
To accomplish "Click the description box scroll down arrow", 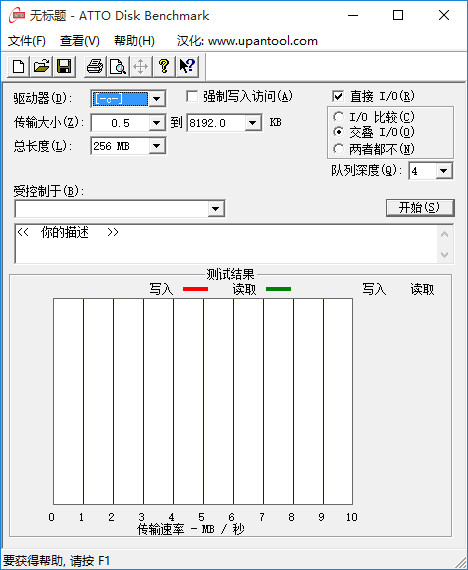I will 444,254.
